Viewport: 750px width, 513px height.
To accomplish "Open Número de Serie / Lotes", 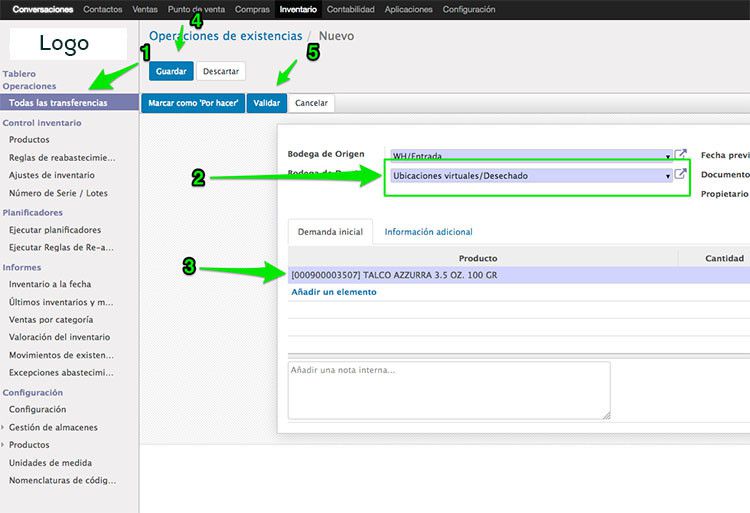I will (58, 193).
